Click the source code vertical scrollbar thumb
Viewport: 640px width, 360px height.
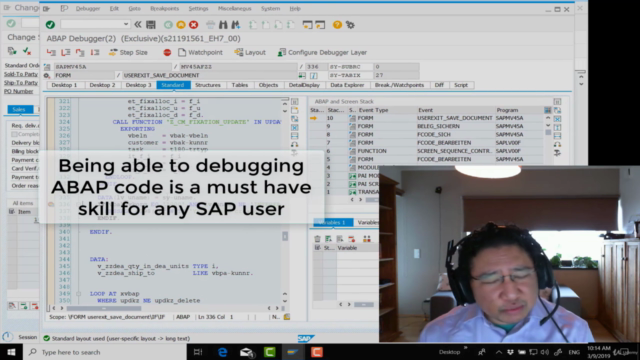pos(285,236)
